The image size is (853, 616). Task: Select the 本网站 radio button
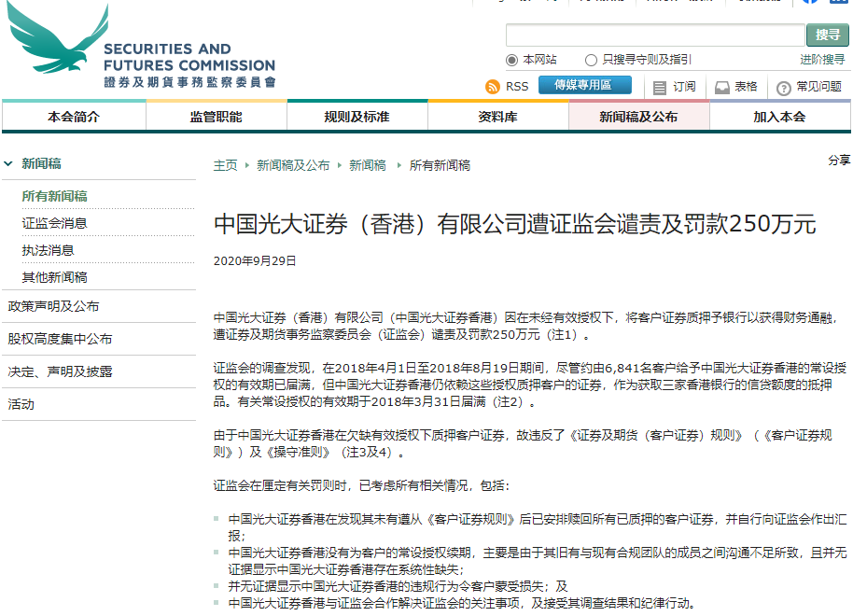511,60
